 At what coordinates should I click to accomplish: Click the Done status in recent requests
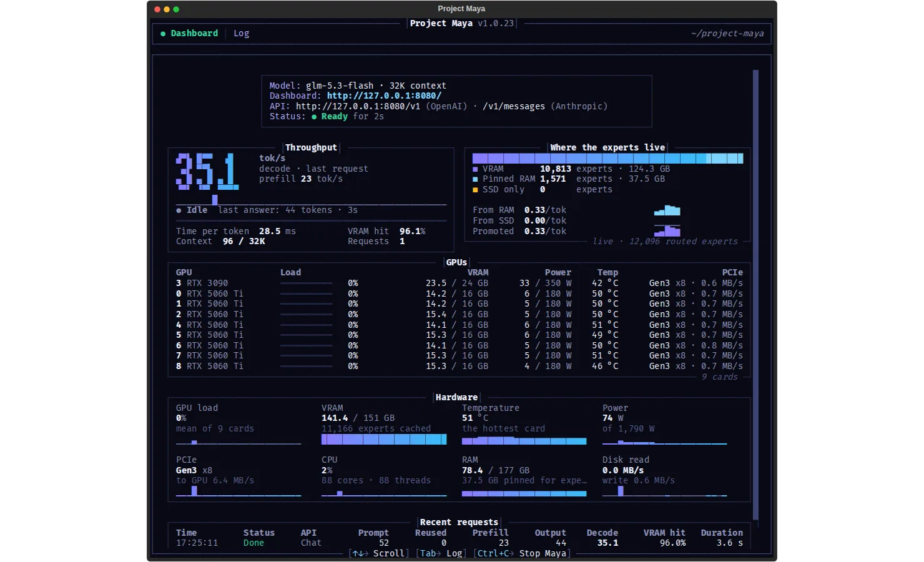[x=253, y=543]
